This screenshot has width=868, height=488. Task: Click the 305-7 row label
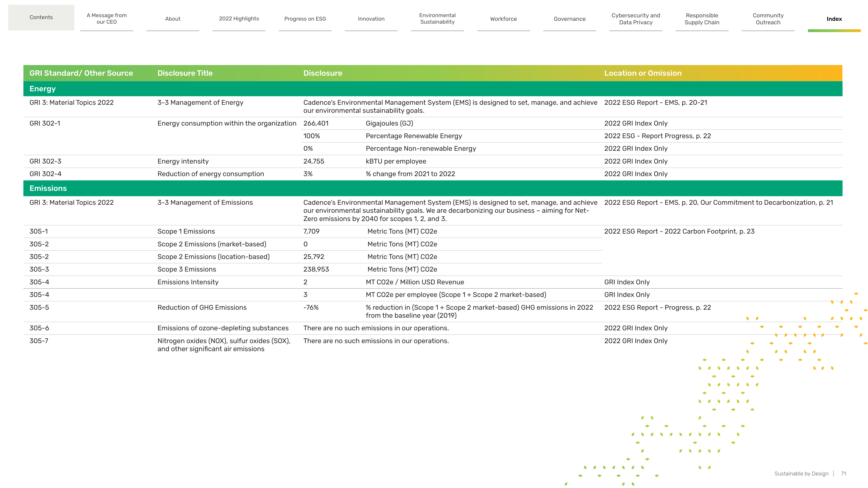point(39,341)
